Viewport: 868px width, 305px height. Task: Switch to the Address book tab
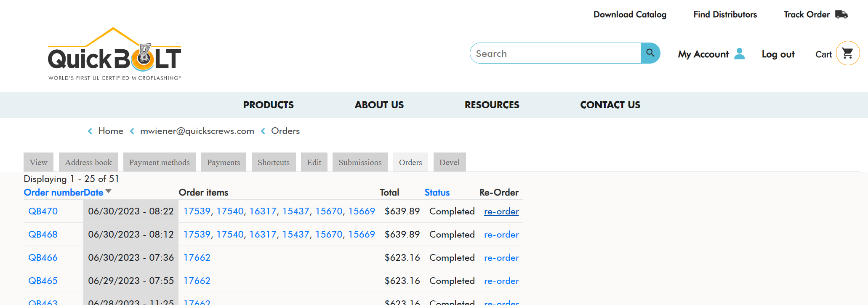click(88, 163)
